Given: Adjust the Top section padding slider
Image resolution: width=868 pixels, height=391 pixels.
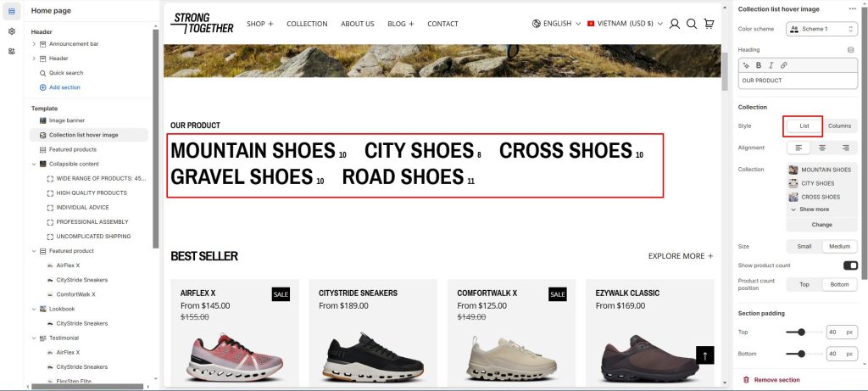Looking at the screenshot, I should point(804,332).
